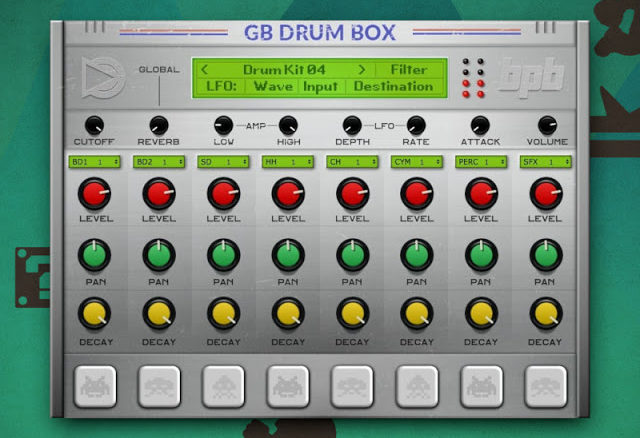Click the global CUTOFF knob
The width and height of the screenshot is (640, 438).
point(94,125)
